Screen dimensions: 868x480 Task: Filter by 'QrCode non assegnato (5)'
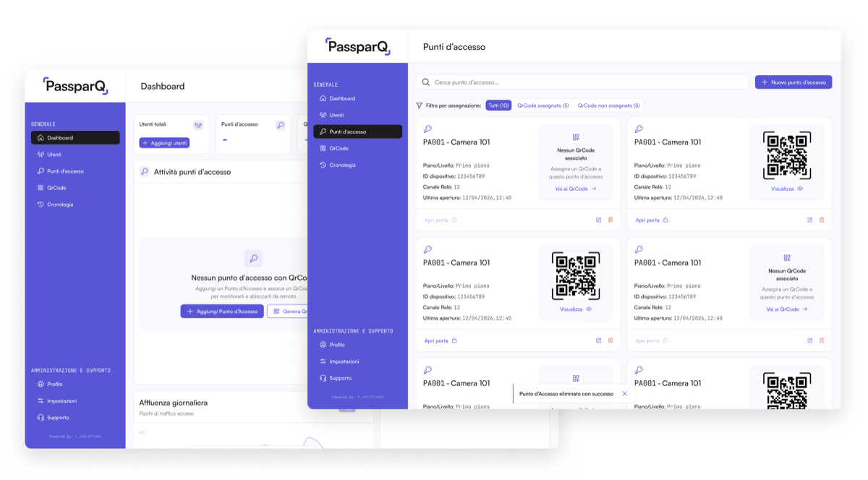(608, 106)
